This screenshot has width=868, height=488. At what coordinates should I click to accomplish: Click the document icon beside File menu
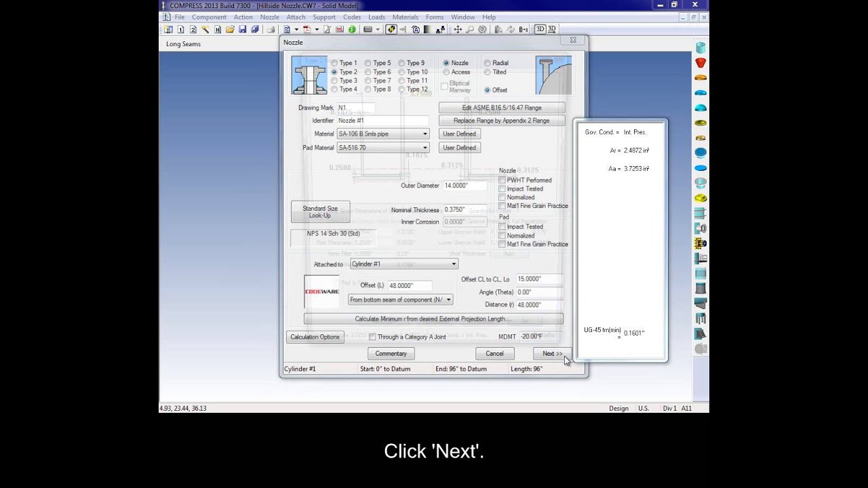tap(166, 17)
